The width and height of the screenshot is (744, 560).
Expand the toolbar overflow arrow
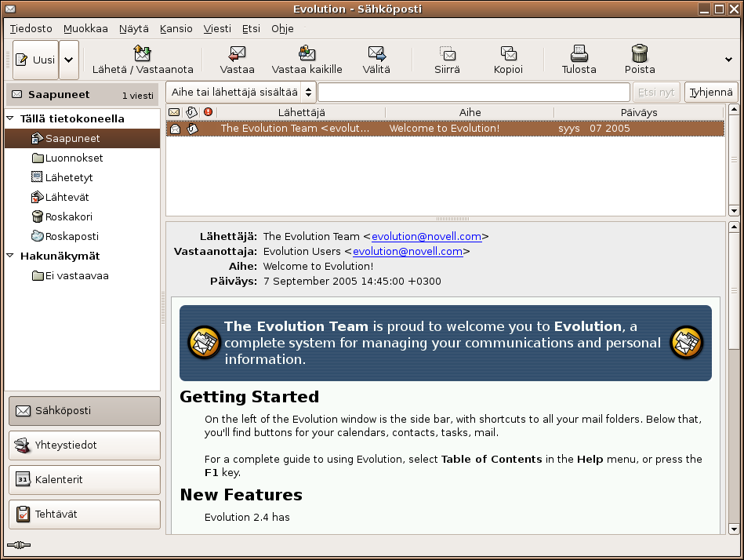729,60
